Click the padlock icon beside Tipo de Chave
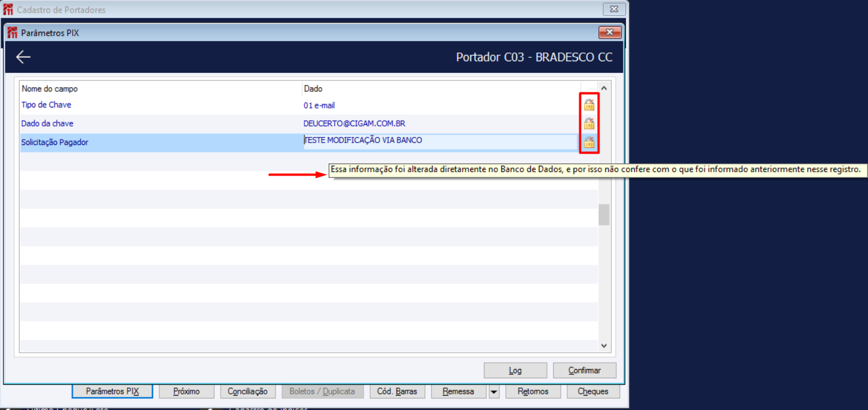 pyautogui.click(x=588, y=106)
